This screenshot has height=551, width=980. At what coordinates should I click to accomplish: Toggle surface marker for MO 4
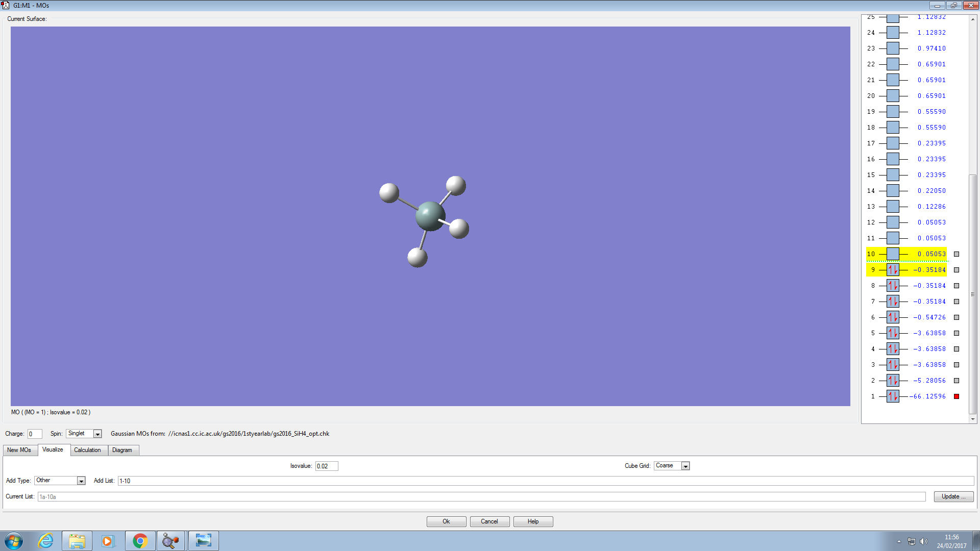point(957,349)
